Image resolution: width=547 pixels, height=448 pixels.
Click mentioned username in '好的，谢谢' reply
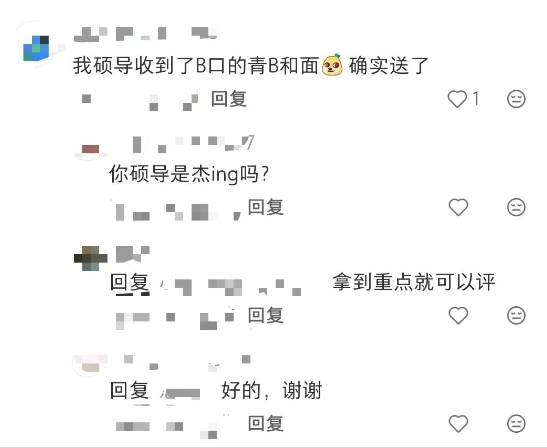(x=180, y=394)
